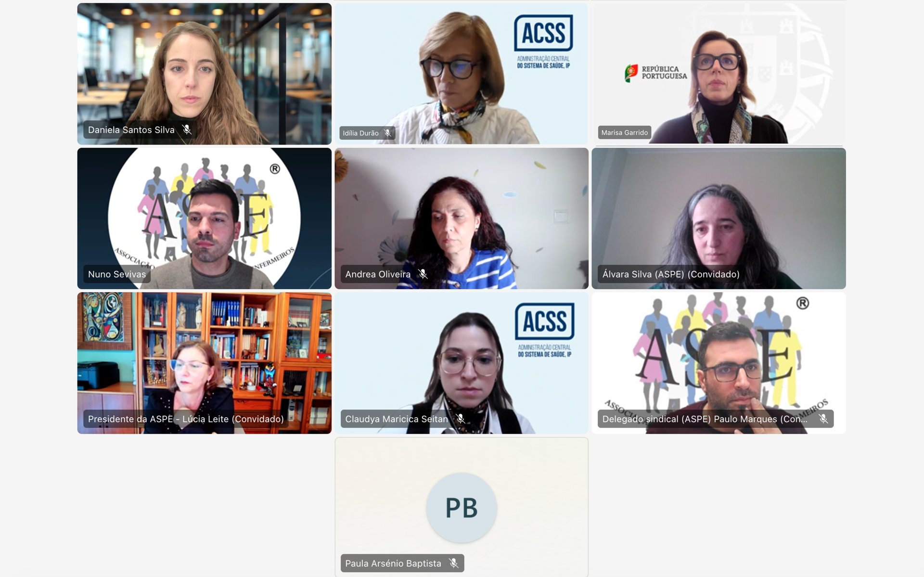
Task: Click Idília Durão's muted microphone icon
Action: pyautogui.click(x=387, y=133)
